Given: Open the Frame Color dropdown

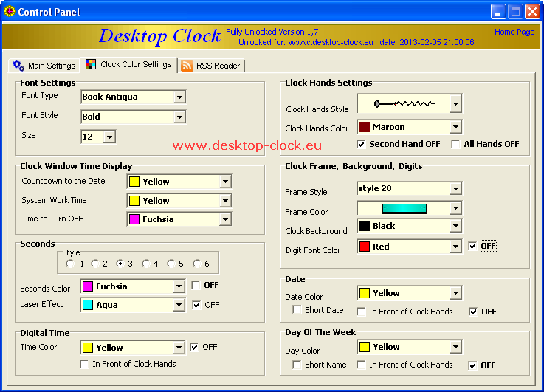Looking at the screenshot, I should (455, 208).
